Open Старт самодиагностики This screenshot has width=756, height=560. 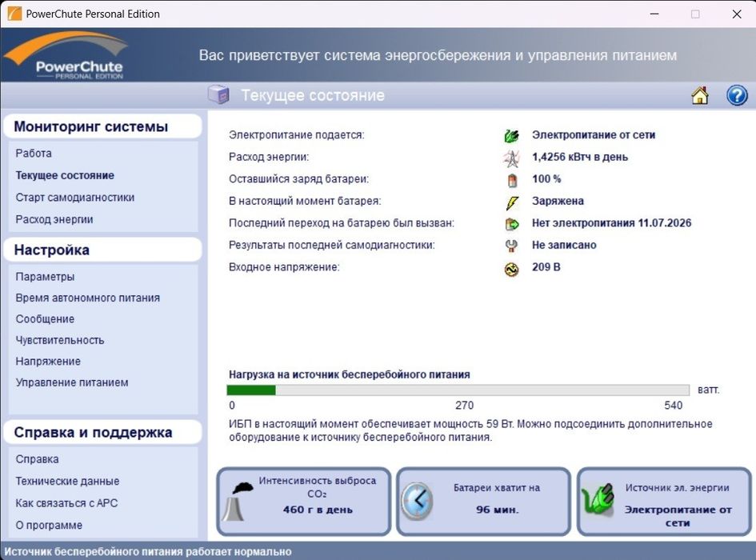74,198
